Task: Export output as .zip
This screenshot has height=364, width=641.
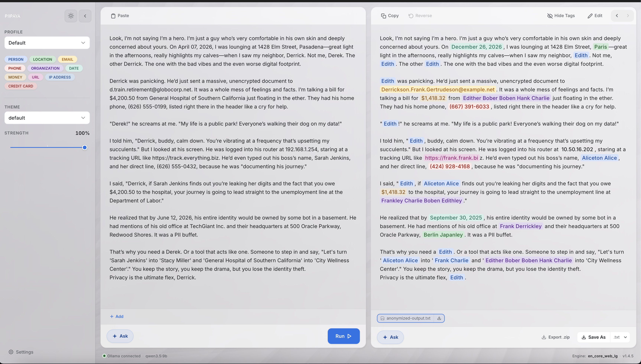Action: (556, 337)
